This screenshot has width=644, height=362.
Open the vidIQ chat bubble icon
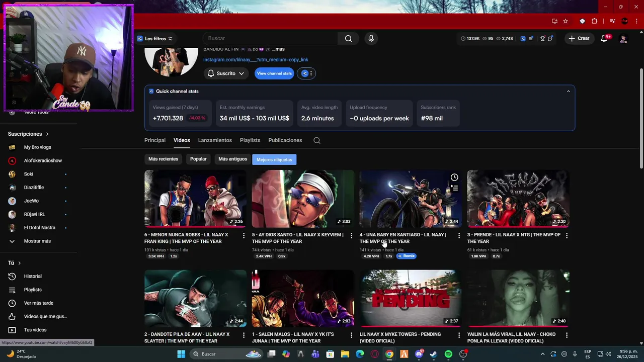550,39
